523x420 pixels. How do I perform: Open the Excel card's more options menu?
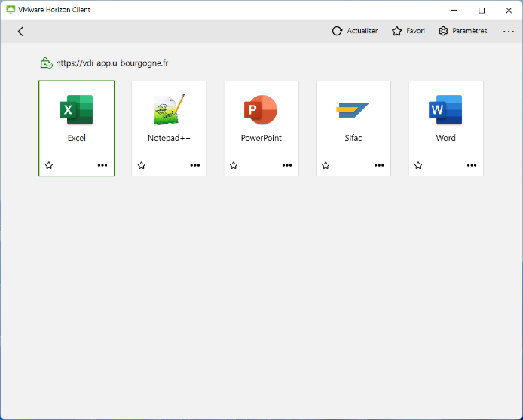(x=102, y=165)
